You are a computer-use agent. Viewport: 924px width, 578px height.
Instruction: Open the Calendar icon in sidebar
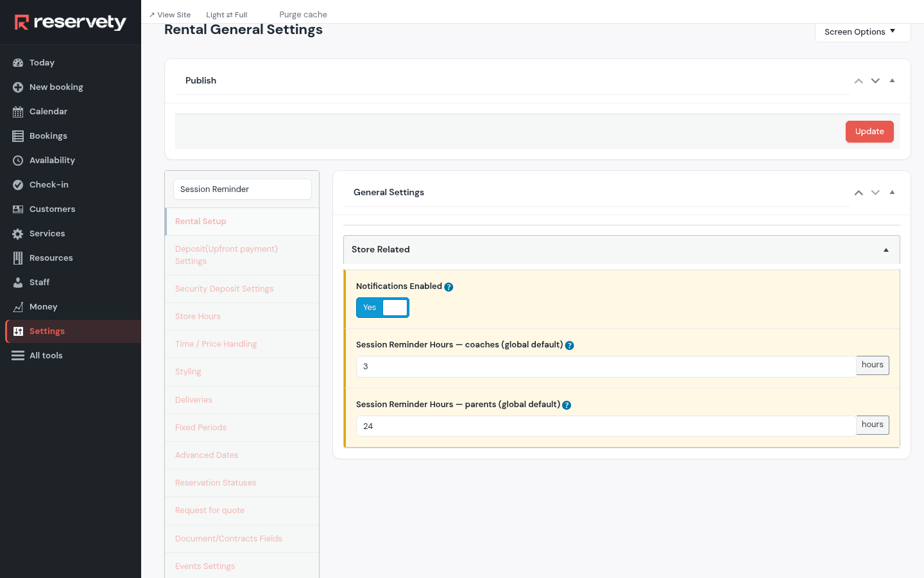[x=18, y=112]
